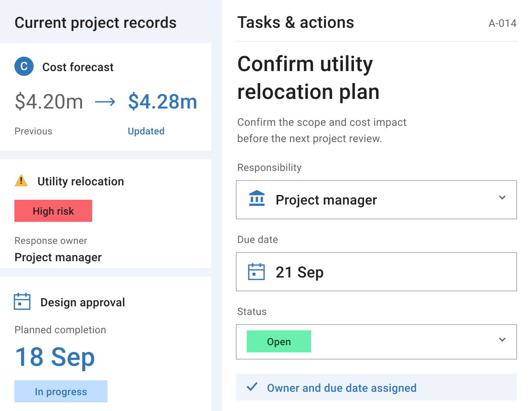Viewport: 532px width, 411px height.
Task: Select the Cost forecast card title
Action: 78,67
